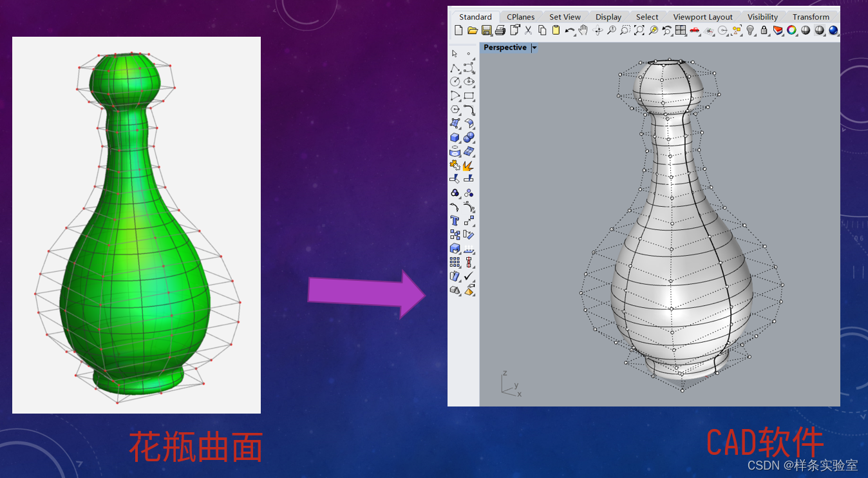Click the Save file icon
This screenshot has height=478, width=868.
[x=486, y=30]
